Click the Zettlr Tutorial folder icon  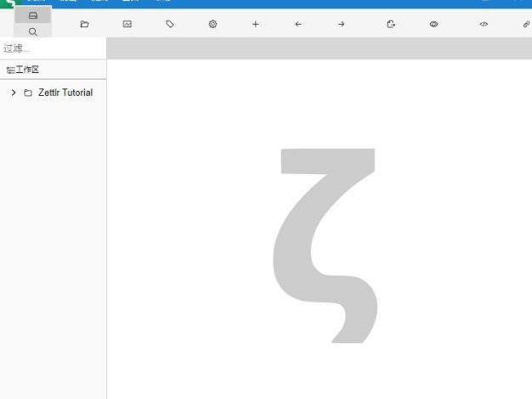point(28,93)
